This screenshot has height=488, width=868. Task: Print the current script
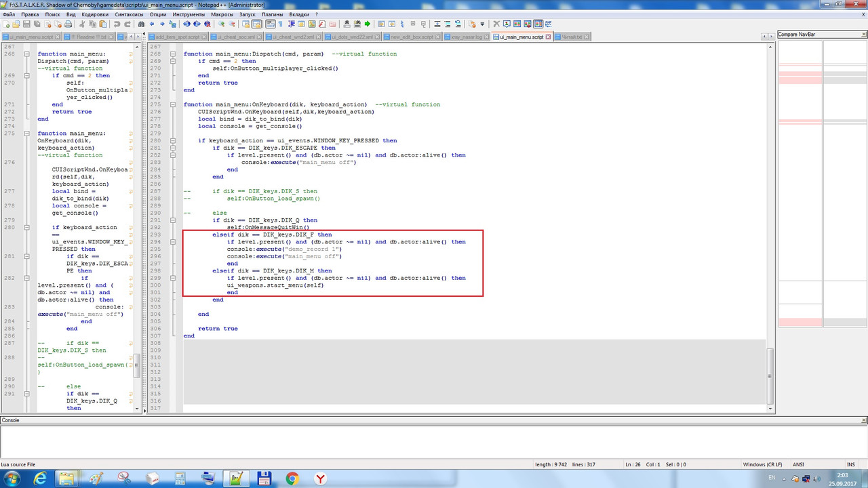68,24
